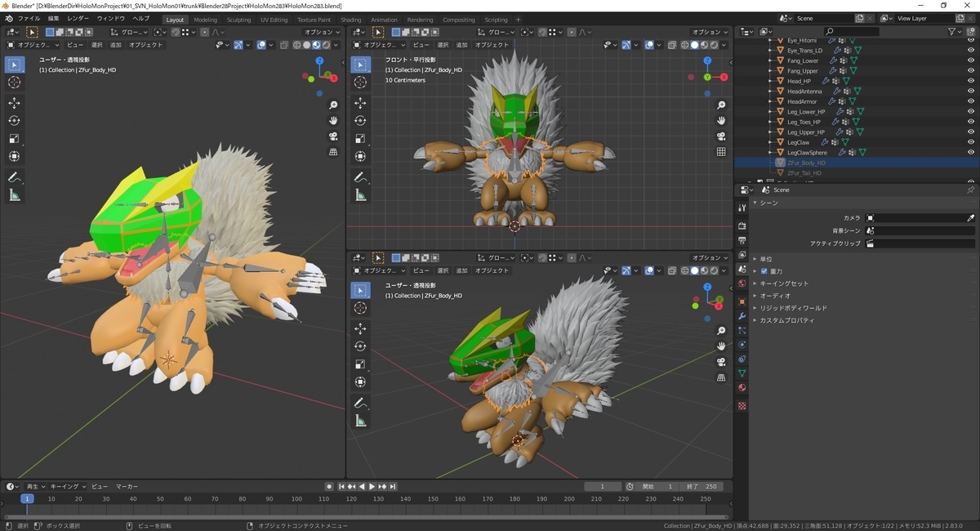Expand the 単位 units panel
The height and width of the screenshot is (531, 980).
[x=765, y=259]
